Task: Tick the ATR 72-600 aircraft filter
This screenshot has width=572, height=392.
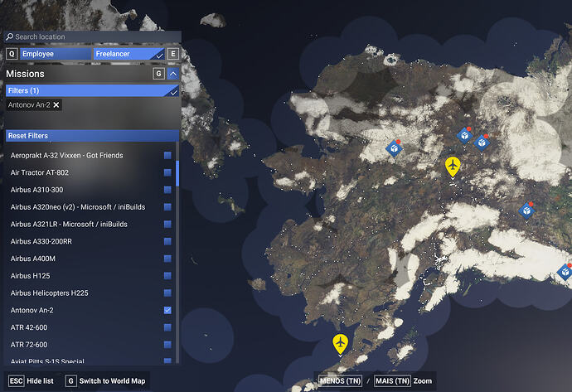Action: tap(167, 345)
